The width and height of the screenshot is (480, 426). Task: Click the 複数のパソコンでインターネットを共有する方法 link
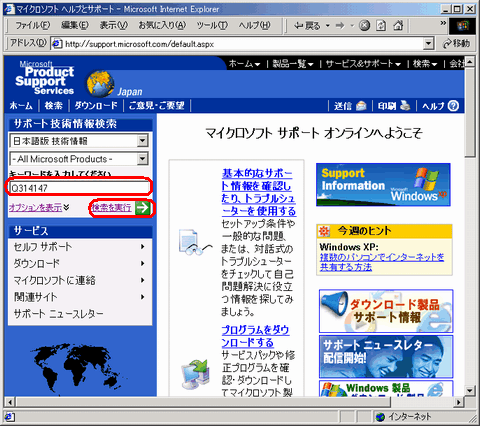click(382, 262)
